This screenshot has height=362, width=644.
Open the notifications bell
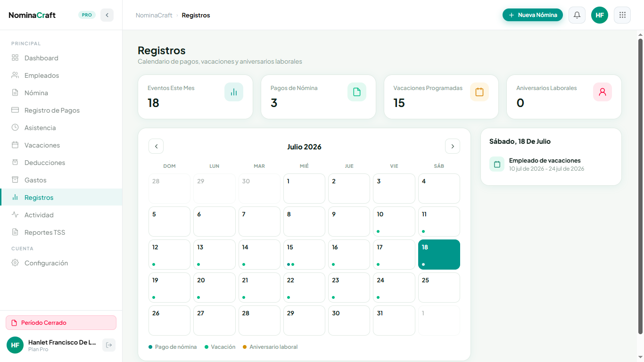point(577,15)
